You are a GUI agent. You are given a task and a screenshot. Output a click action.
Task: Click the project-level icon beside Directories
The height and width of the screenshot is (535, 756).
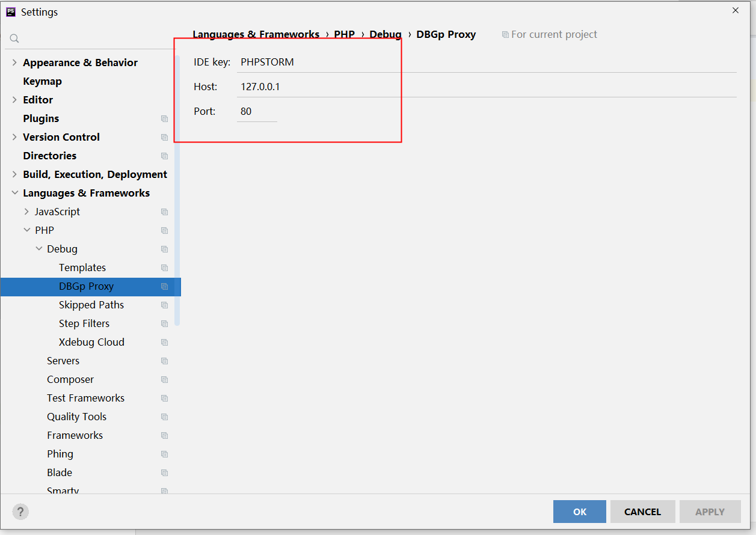[164, 156]
